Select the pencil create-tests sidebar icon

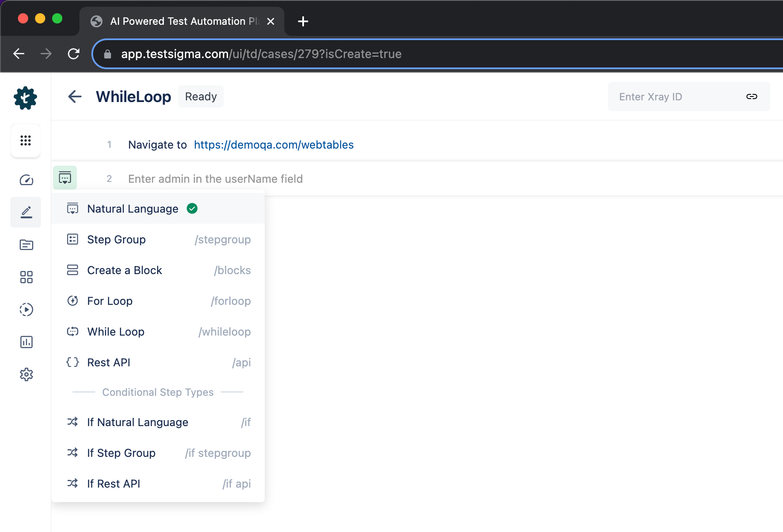[26, 212]
